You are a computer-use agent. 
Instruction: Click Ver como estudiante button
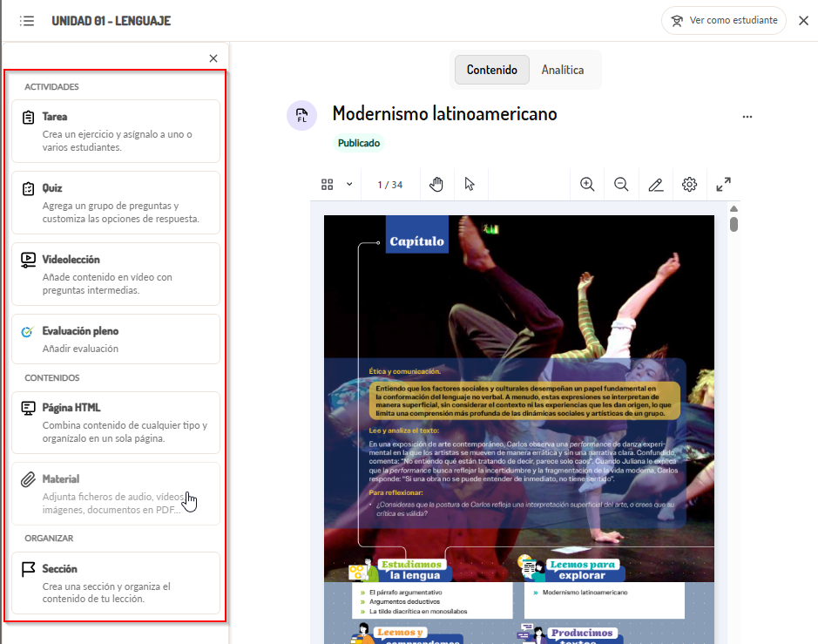click(x=724, y=20)
